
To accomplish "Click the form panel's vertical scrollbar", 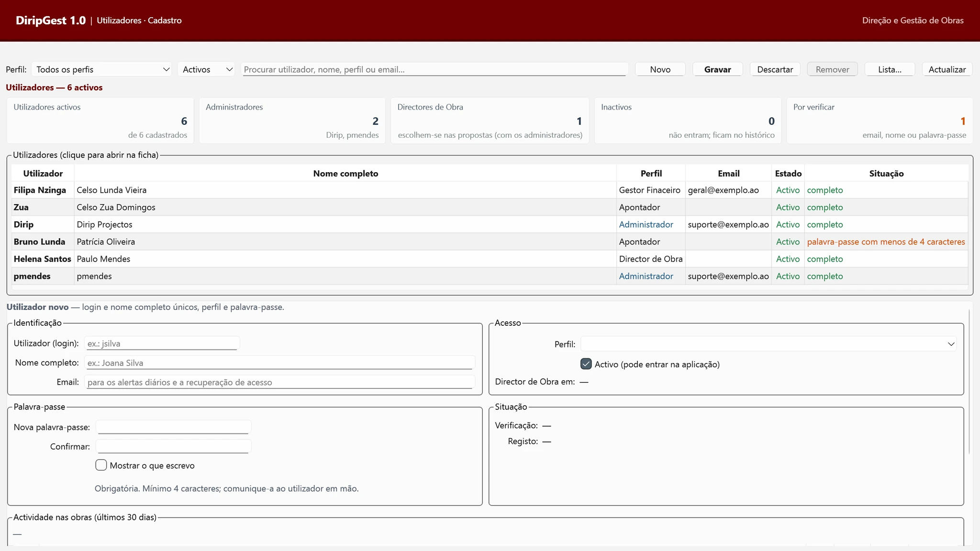I will coord(970,382).
